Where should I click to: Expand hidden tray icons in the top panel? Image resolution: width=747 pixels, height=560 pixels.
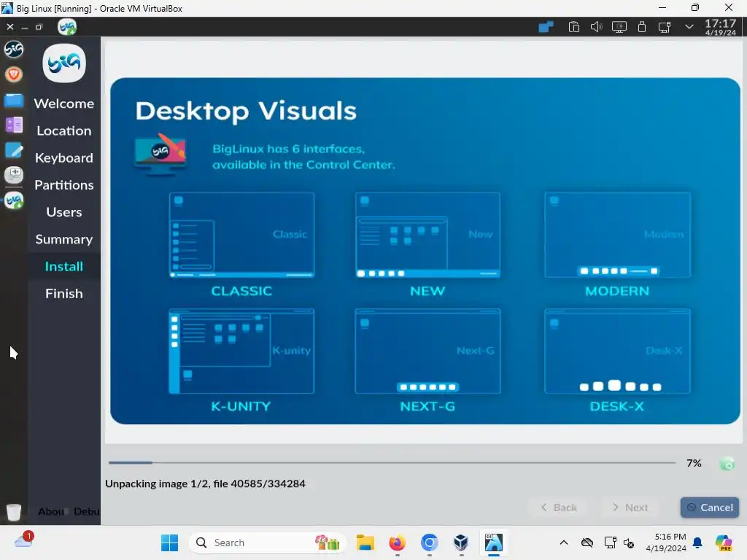tap(689, 27)
